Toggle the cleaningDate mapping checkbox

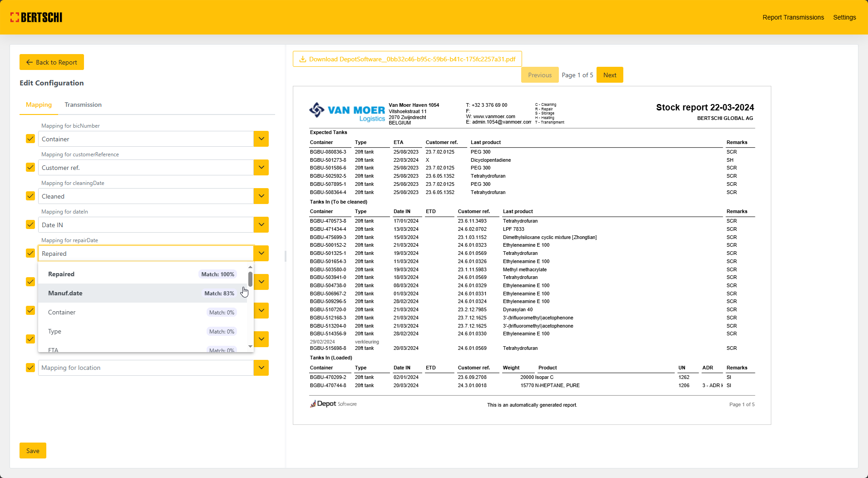pyautogui.click(x=30, y=196)
